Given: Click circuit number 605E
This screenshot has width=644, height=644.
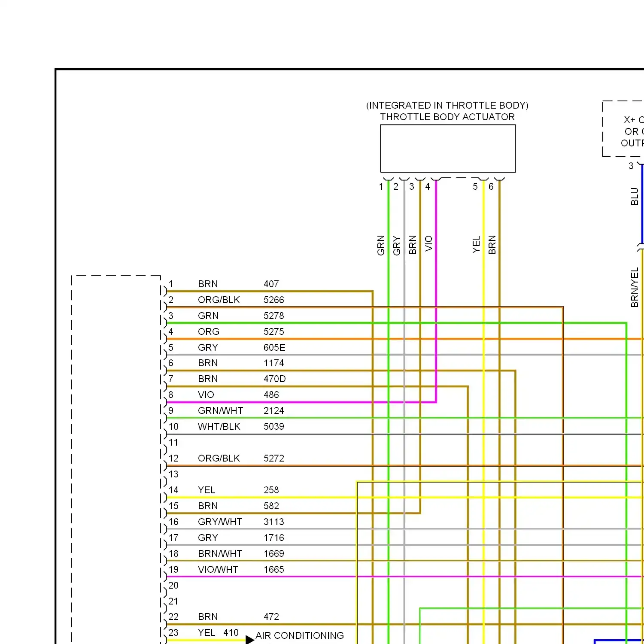Looking at the screenshot, I should point(274,348).
